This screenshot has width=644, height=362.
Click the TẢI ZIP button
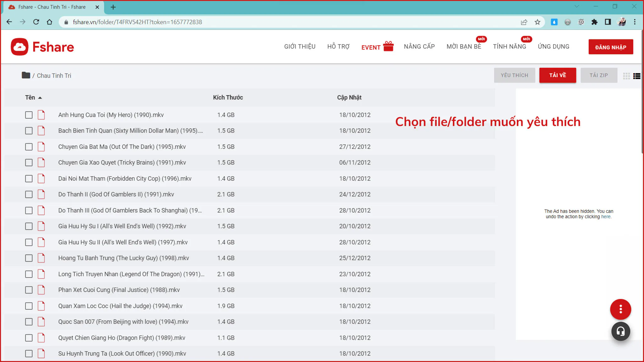pos(599,75)
